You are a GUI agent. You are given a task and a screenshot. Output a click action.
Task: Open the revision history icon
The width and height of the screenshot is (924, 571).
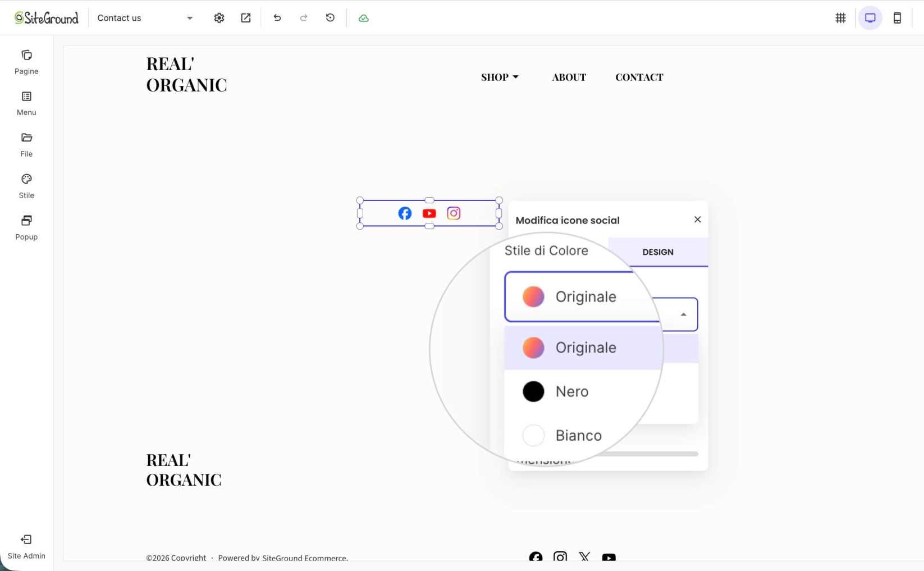[x=330, y=18]
